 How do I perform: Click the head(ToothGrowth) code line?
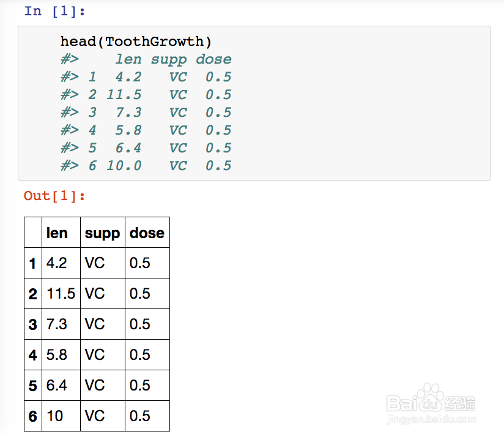pyautogui.click(x=135, y=42)
